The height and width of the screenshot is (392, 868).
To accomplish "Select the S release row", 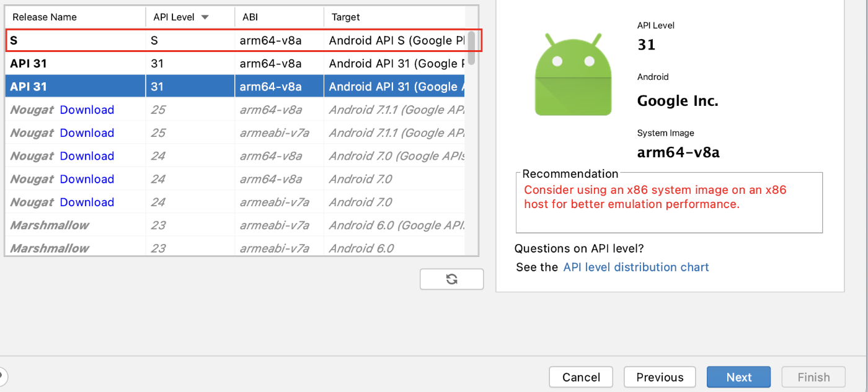I will (236, 41).
